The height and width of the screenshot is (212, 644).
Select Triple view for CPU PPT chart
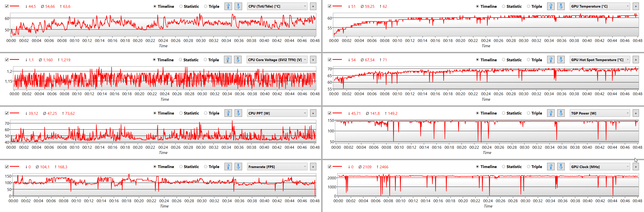click(212, 113)
